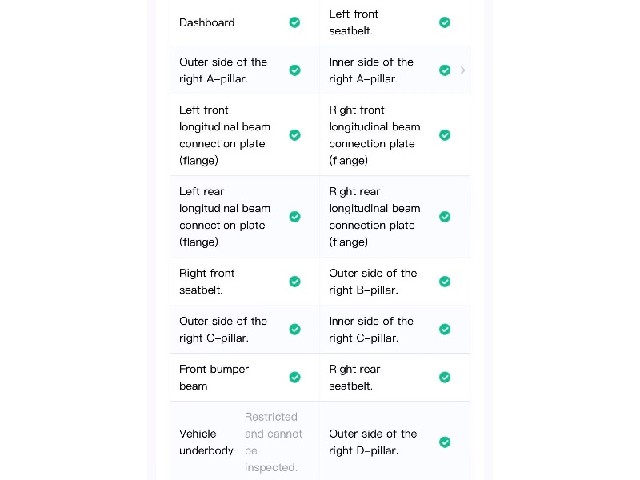Click check icon for left front longitudinal beam
Viewport: 640px width, 480px height.
point(295,135)
